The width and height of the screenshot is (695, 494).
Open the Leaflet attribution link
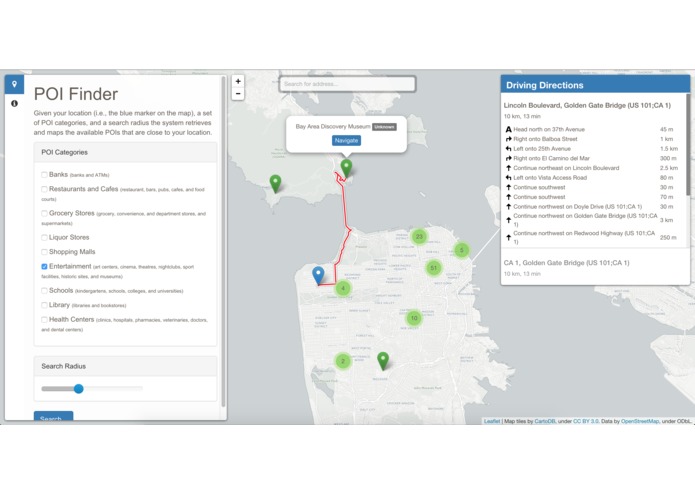(492, 421)
